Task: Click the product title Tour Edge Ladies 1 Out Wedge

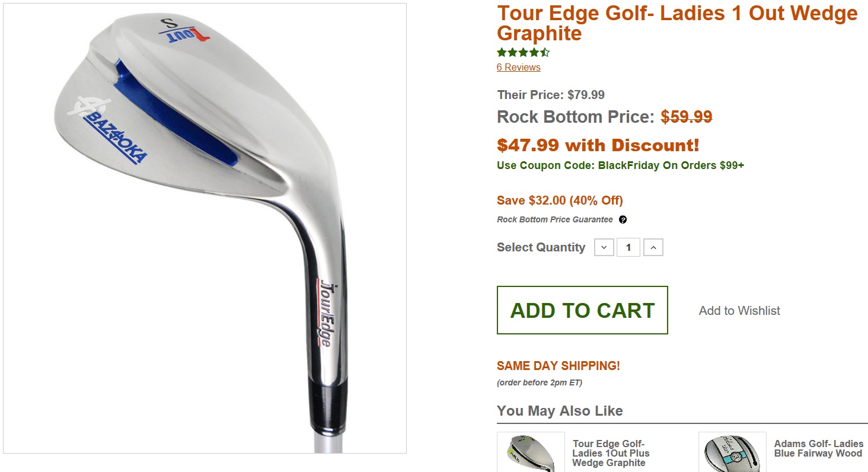Action: pyautogui.click(x=677, y=23)
